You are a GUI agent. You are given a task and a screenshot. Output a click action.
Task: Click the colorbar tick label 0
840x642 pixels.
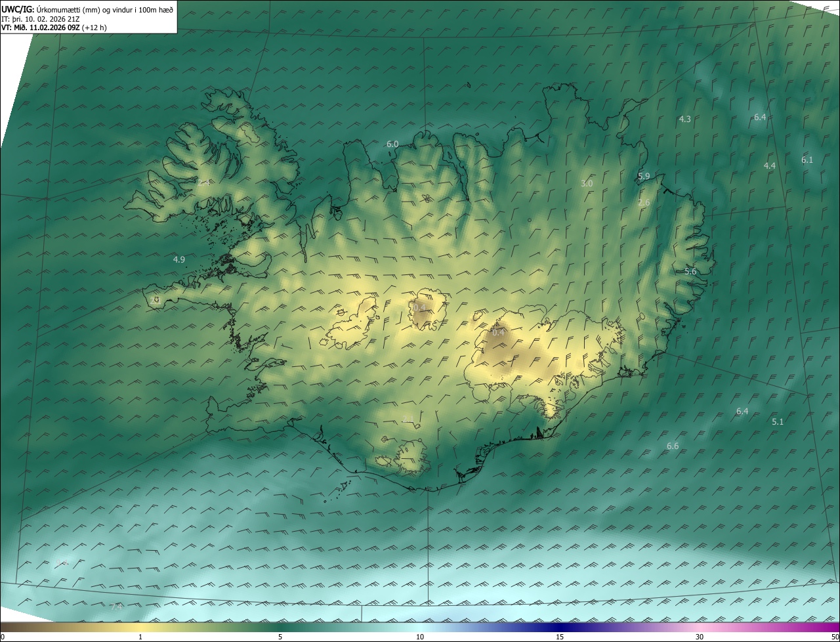[x=3, y=637]
